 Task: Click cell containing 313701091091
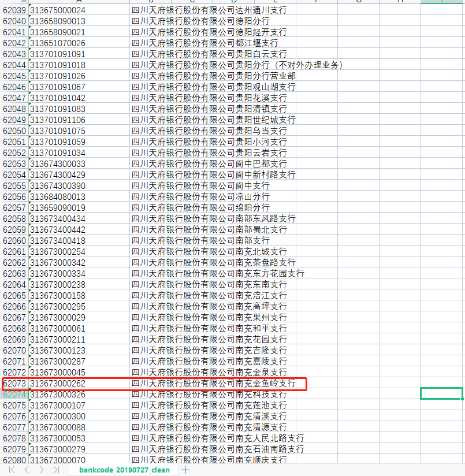79,54
